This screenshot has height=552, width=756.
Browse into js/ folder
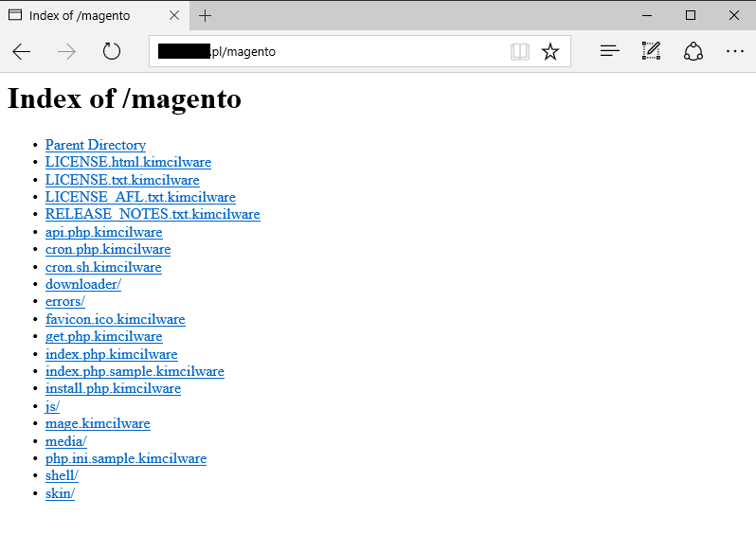pyautogui.click(x=52, y=406)
